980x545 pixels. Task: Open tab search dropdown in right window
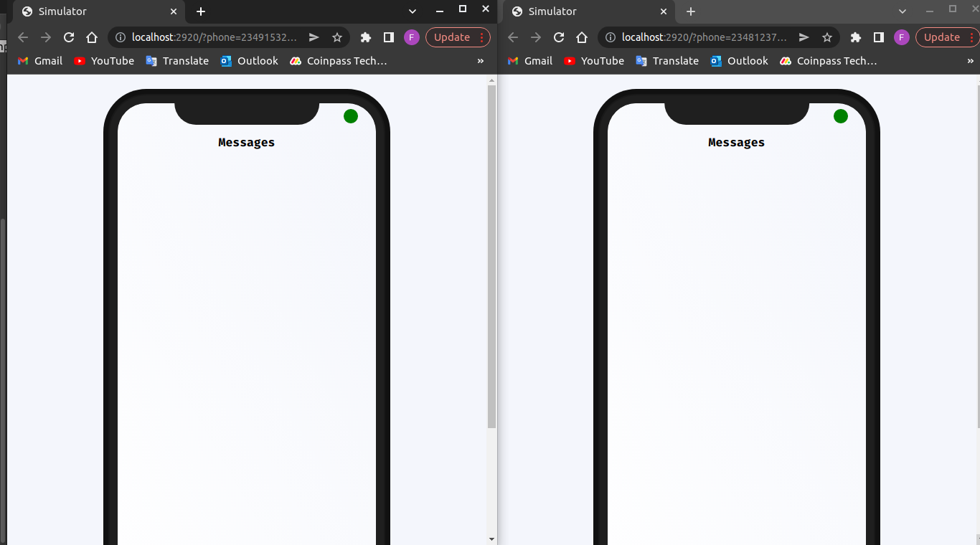click(903, 11)
